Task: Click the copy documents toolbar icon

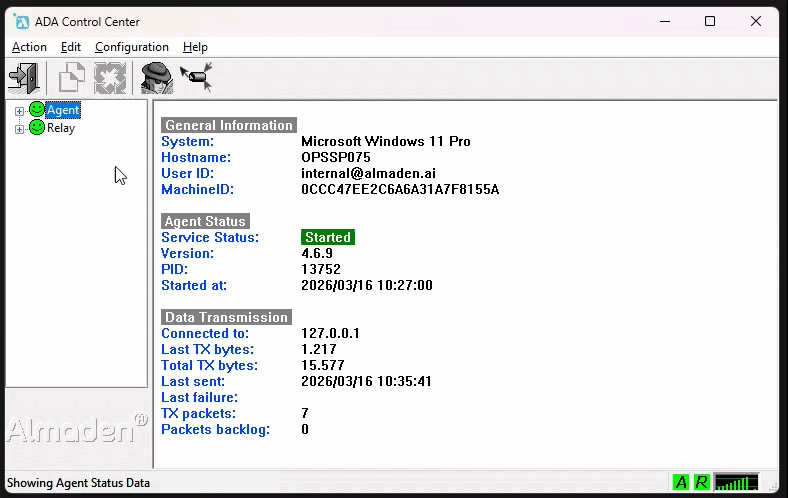Action: (71, 77)
